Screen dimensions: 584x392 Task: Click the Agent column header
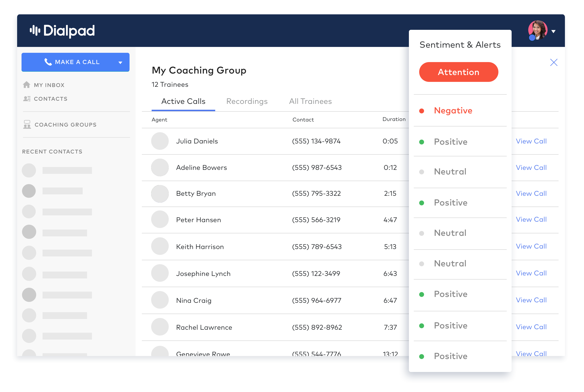point(159,120)
